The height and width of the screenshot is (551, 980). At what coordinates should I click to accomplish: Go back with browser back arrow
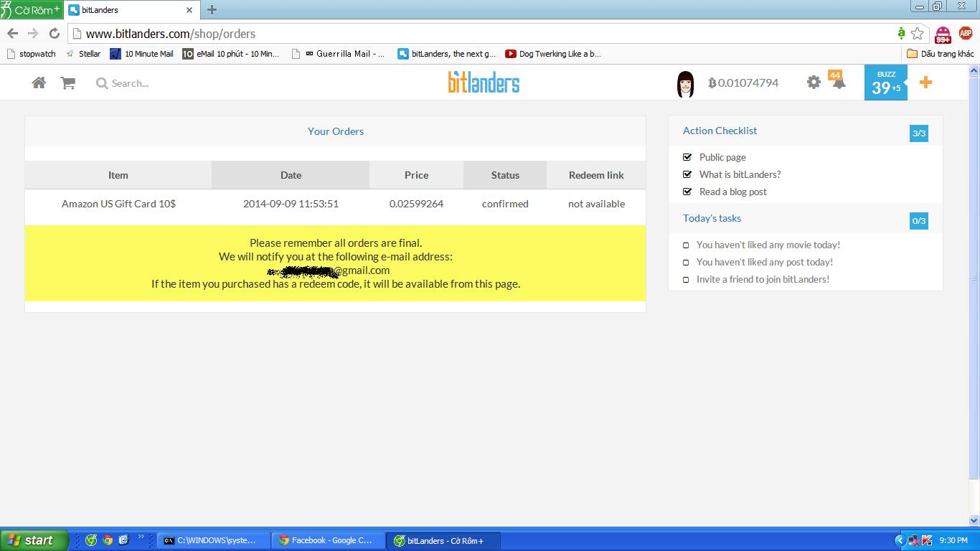[x=13, y=34]
